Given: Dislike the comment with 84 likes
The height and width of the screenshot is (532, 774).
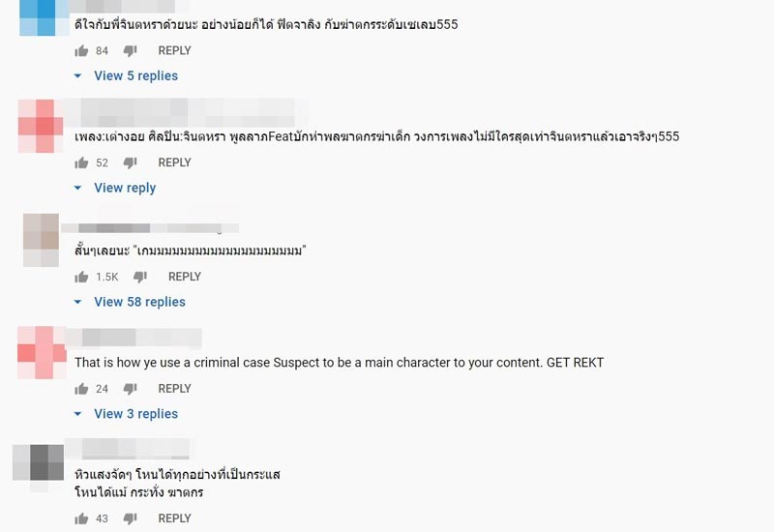Looking at the screenshot, I should (x=130, y=50).
